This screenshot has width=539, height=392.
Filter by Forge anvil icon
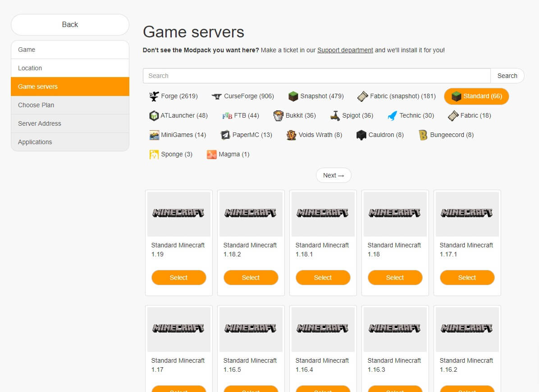point(154,96)
